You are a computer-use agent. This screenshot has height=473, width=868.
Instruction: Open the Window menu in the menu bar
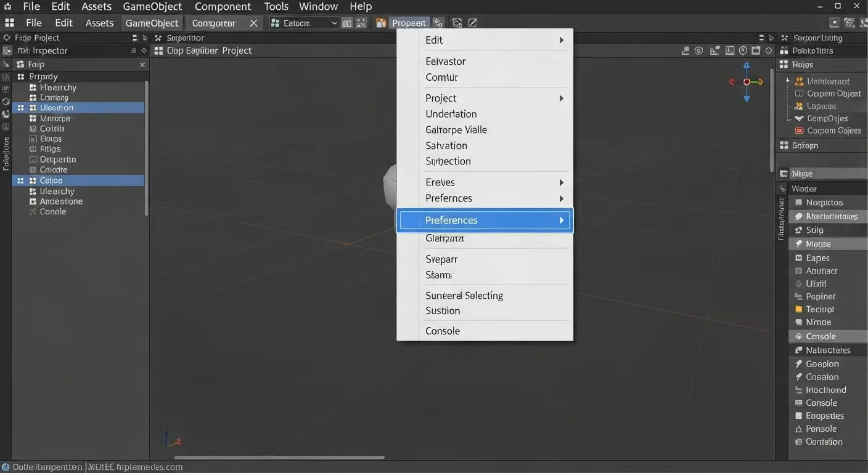click(x=318, y=7)
